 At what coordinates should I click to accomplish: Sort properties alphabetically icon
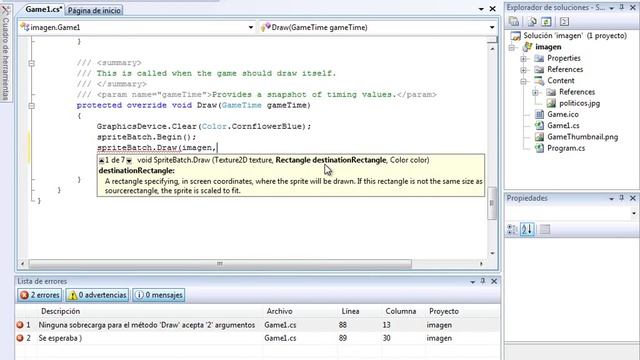pos(527,229)
